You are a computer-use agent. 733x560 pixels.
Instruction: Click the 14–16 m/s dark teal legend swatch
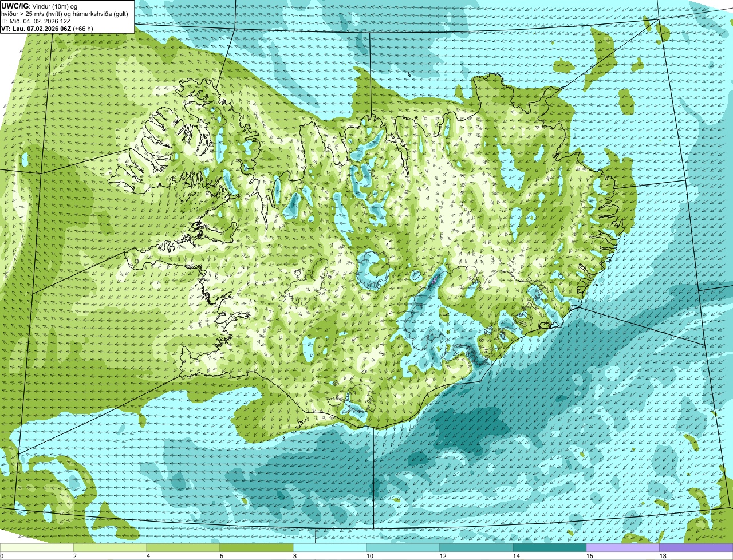tap(550, 548)
